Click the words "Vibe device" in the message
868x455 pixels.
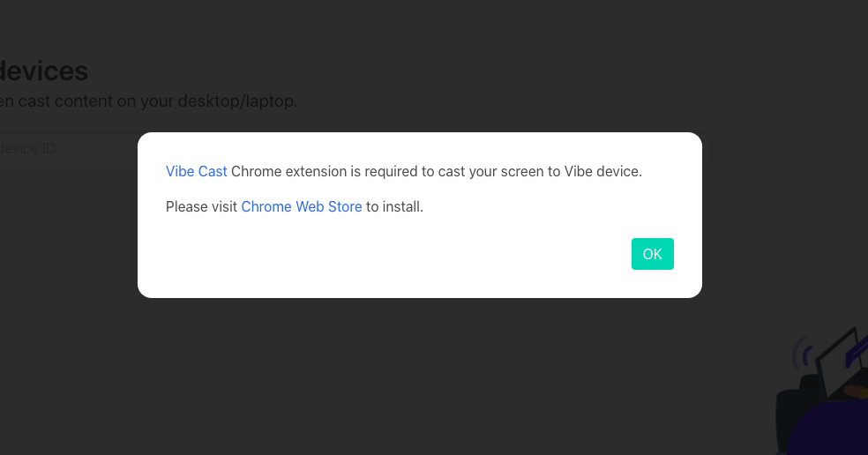601,171
